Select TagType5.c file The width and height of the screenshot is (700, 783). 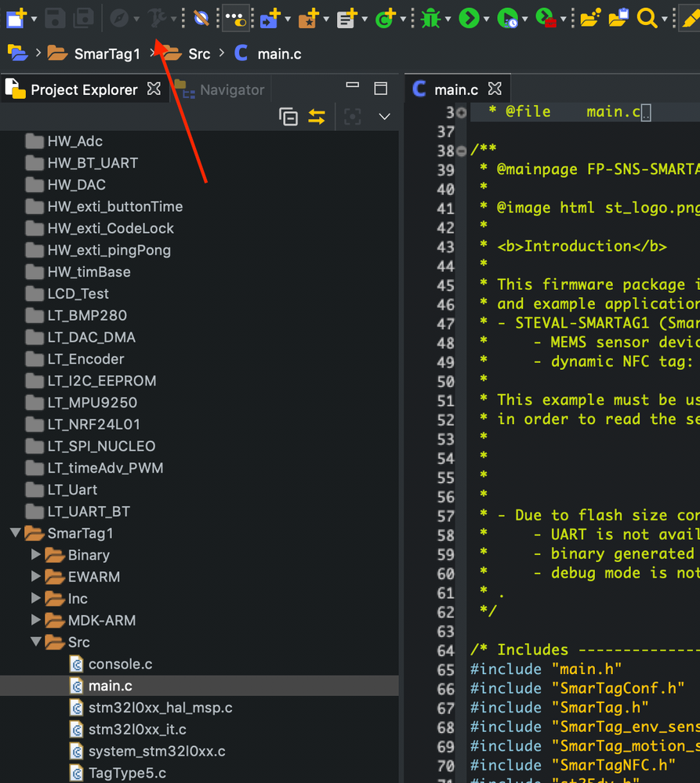(127, 773)
